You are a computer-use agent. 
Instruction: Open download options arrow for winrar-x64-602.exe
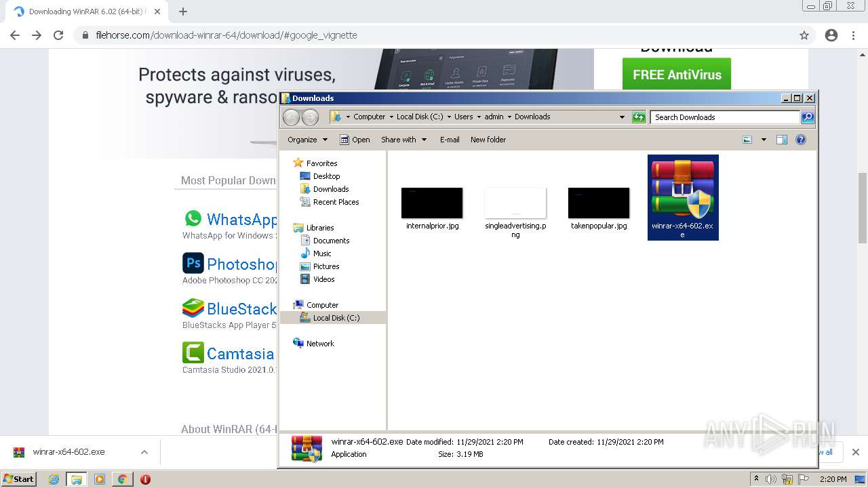pos(144,452)
